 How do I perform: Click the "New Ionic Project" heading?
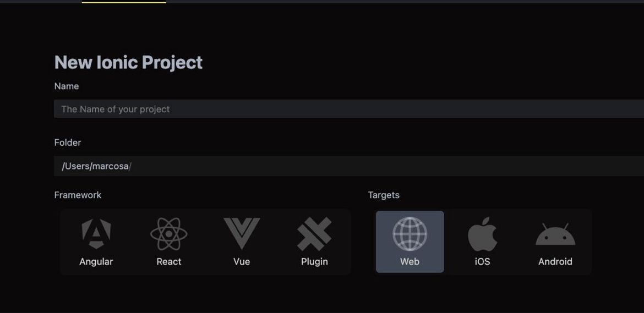(x=129, y=62)
